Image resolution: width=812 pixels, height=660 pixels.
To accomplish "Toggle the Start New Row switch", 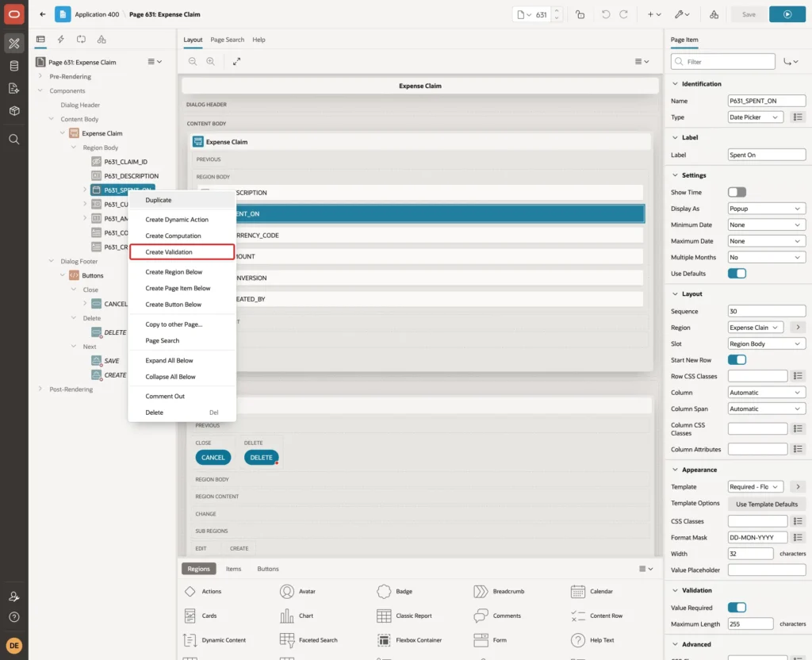I will (737, 360).
